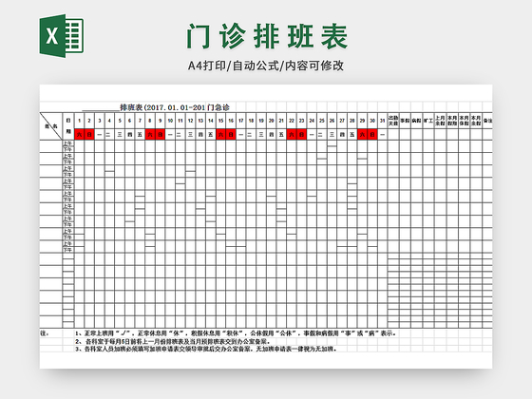Click red 日 cell under date 2
The height and width of the screenshot is (399, 532).
[x=89, y=134]
